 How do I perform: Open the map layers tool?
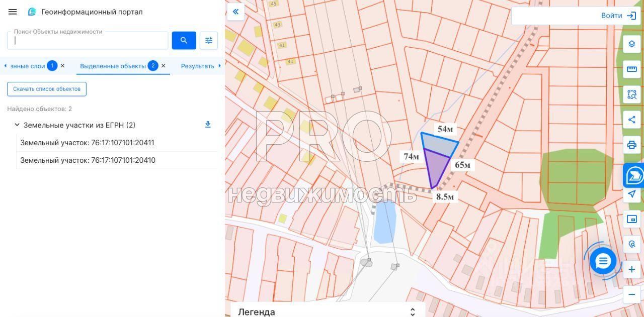pyautogui.click(x=632, y=44)
